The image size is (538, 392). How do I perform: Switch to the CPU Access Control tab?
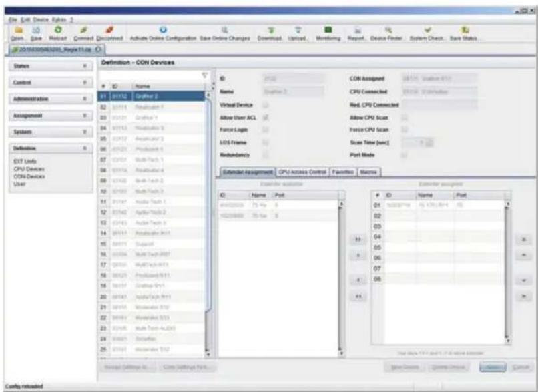302,172
